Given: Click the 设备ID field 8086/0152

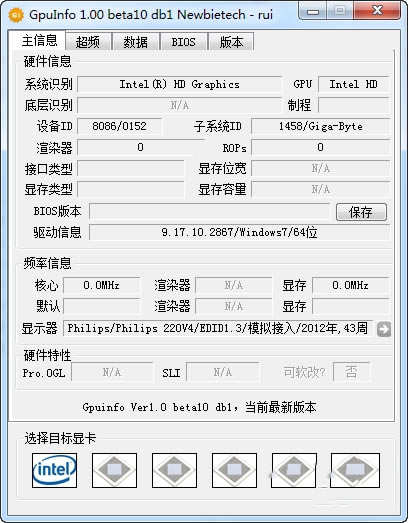Looking at the screenshot, I should pos(119,126).
